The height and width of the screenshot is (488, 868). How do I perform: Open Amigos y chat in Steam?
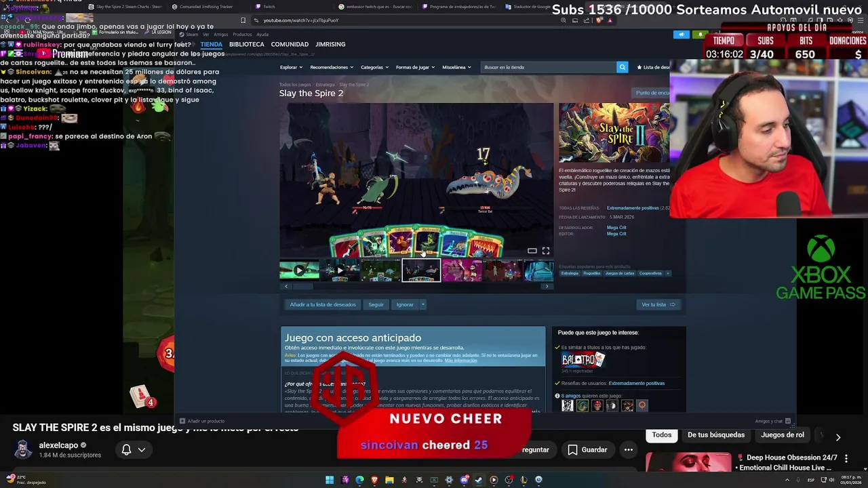772,421
